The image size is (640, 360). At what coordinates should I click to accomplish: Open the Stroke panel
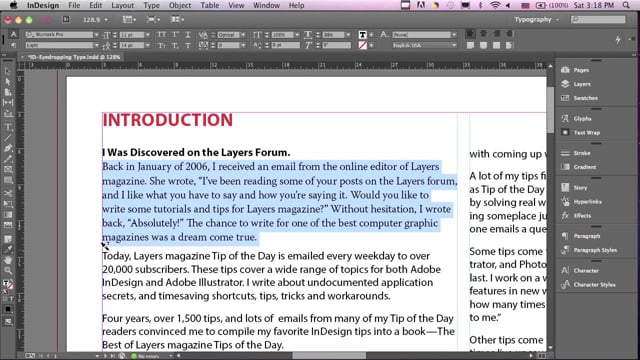tap(576, 153)
